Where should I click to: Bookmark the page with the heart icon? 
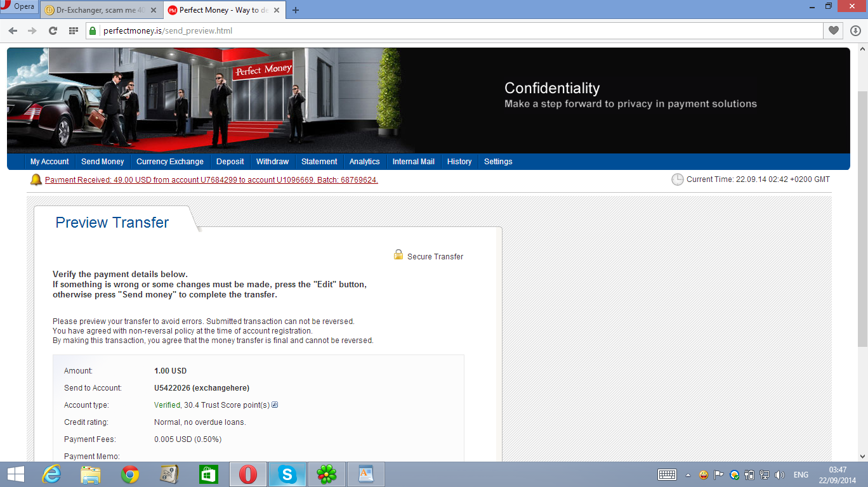pyautogui.click(x=834, y=30)
